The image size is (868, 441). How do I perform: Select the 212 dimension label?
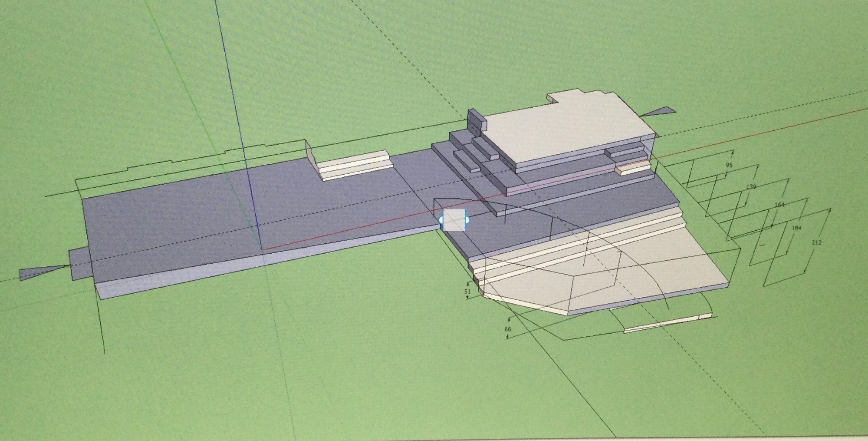click(x=816, y=242)
